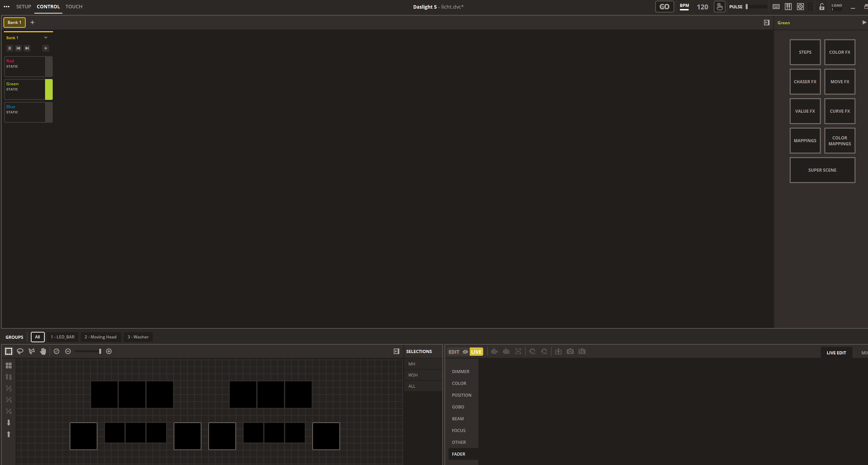Click the tap tempo hand icon
This screenshot has height=465, width=868.
coord(720,7)
